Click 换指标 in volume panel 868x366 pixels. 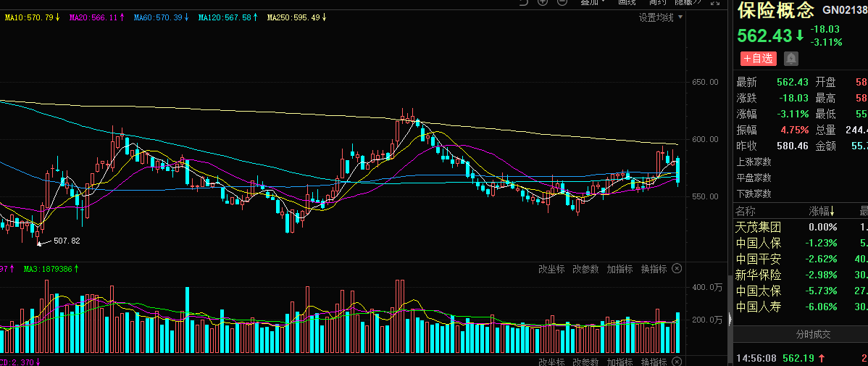[654, 269]
